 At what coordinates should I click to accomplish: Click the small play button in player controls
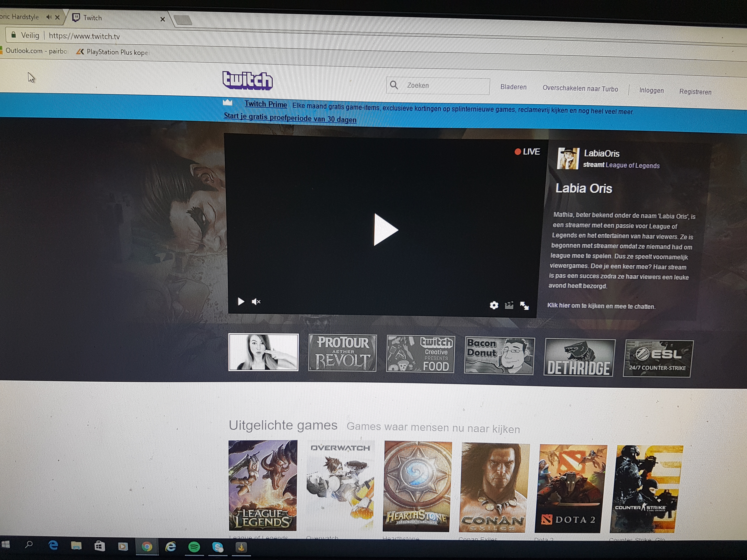(241, 301)
